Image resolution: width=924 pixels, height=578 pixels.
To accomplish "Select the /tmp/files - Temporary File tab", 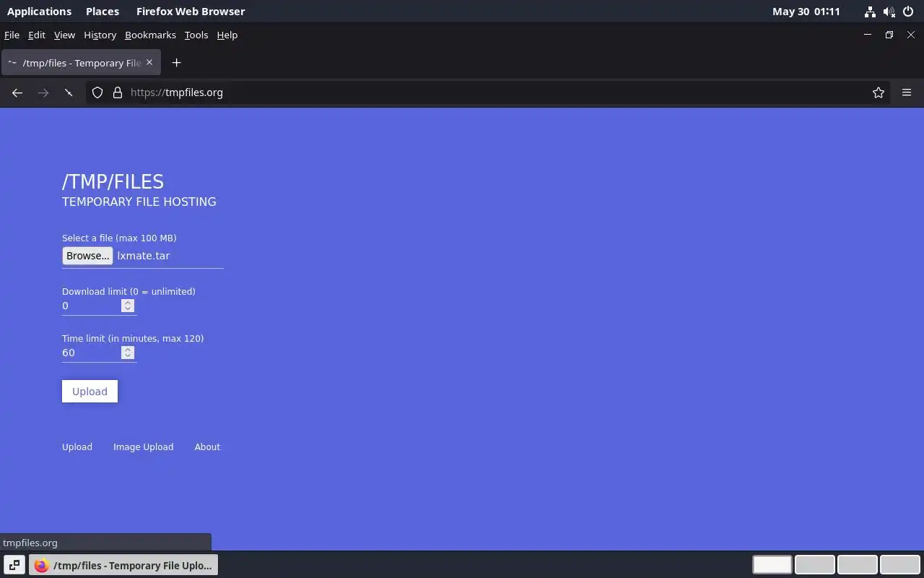I will [81, 63].
